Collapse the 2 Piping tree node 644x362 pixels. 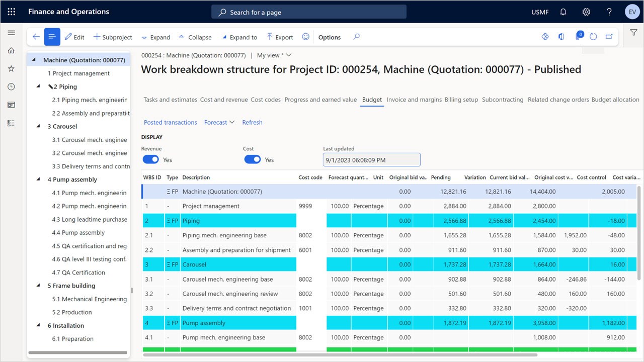(x=39, y=86)
